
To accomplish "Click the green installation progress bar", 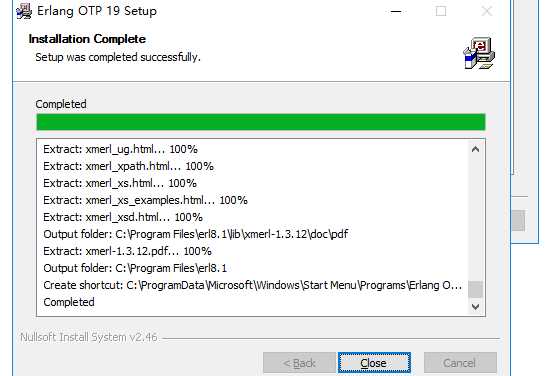I will [x=261, y=122].
